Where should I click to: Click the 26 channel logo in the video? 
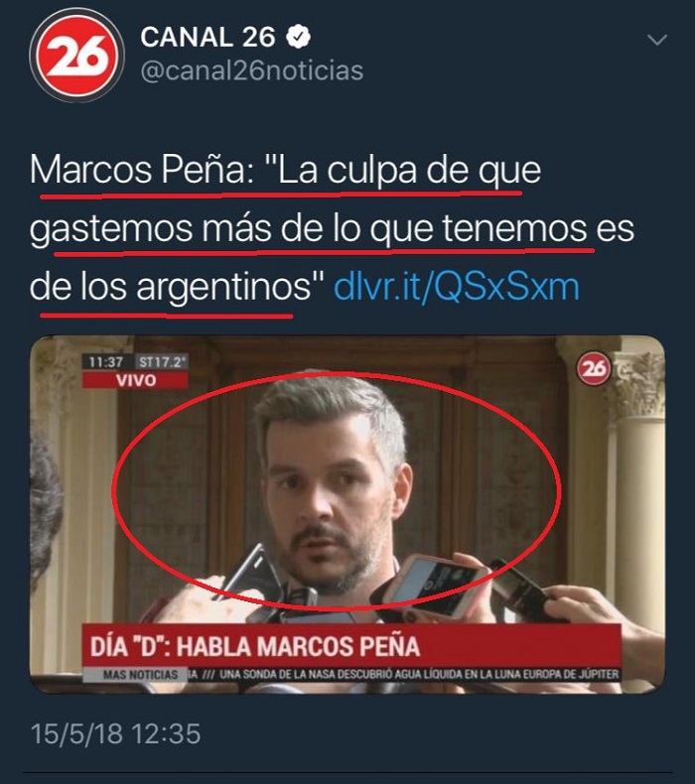point(594,368)
